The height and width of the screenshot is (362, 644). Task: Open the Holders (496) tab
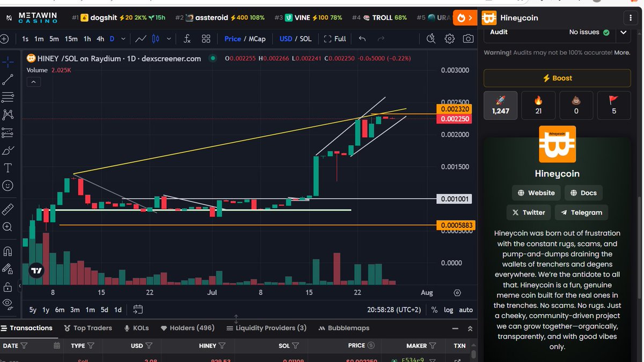[x=187, y=328]
